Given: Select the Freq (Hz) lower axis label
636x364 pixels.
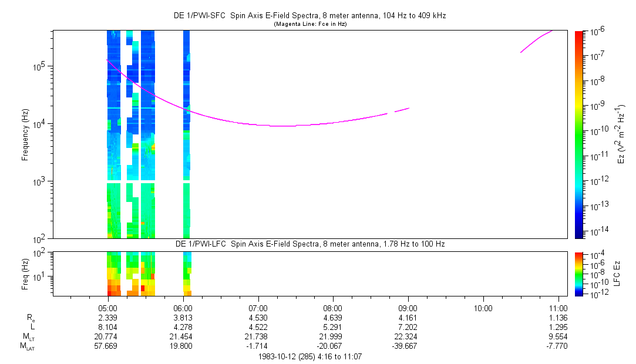Looking at the screenshot, I should (x=25, y=273).
